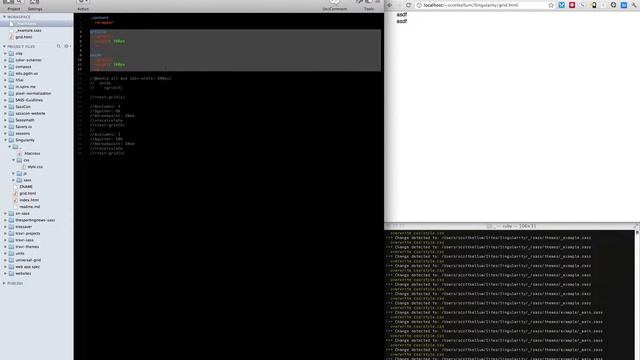Expand the color-schemer folder
The image size is (640, 360).
[5, 60]
